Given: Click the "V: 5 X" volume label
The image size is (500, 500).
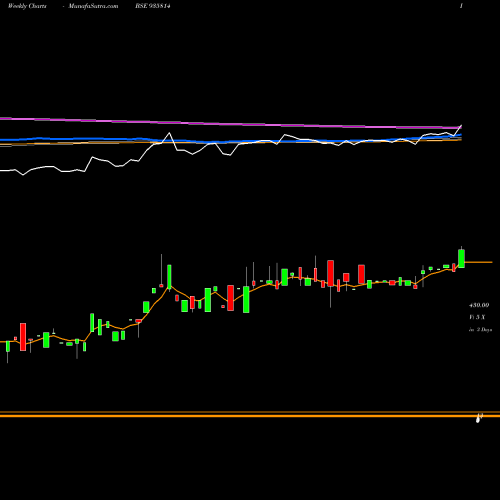Looking at the screenshot, I should [x=477, y=317].
